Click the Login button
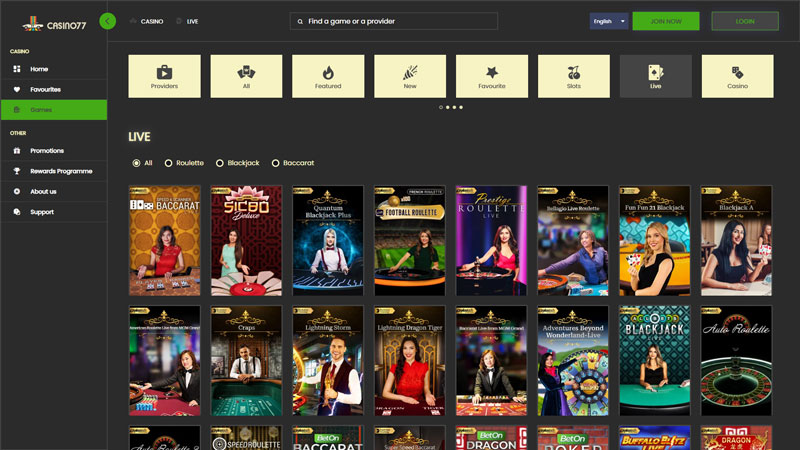The width and height of the screenshot is (800, 450). [x=745, y=21]
